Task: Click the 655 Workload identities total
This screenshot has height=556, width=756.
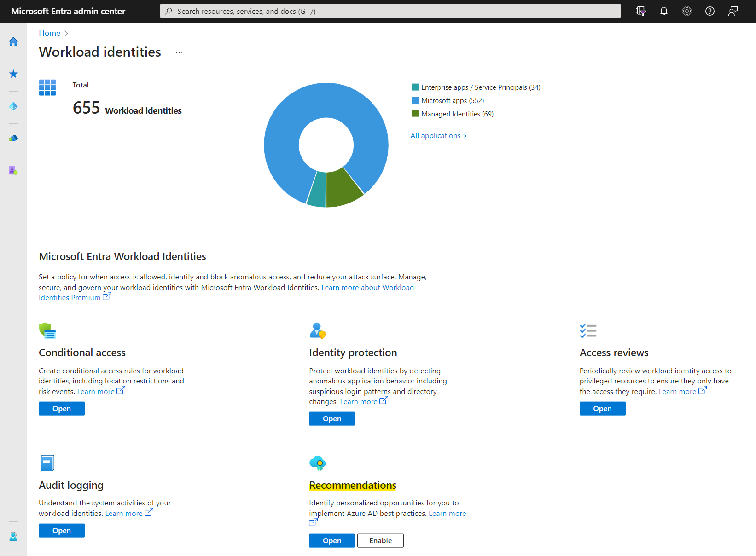Action: tap(127, 109)
